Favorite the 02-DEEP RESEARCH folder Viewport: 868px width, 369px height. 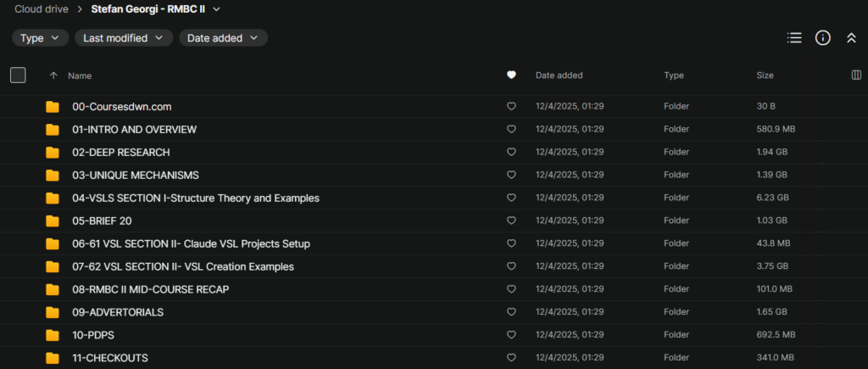click(511, 152)
